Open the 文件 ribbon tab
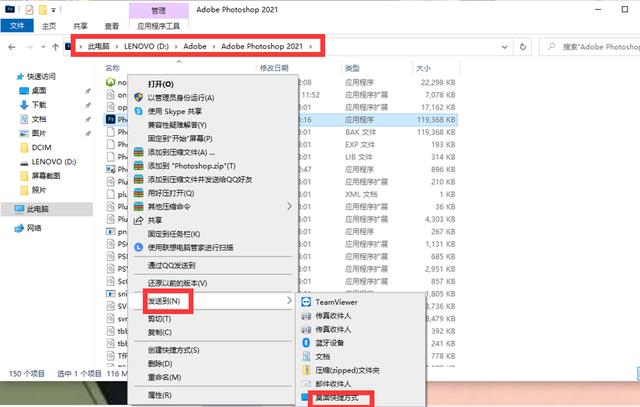Screen dimensions: 640x407 tap(17, 26)
